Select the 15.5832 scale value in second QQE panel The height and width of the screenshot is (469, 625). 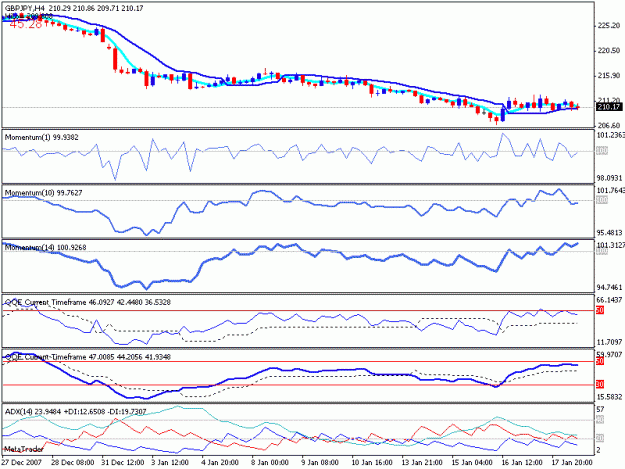(x=609, y=397)
